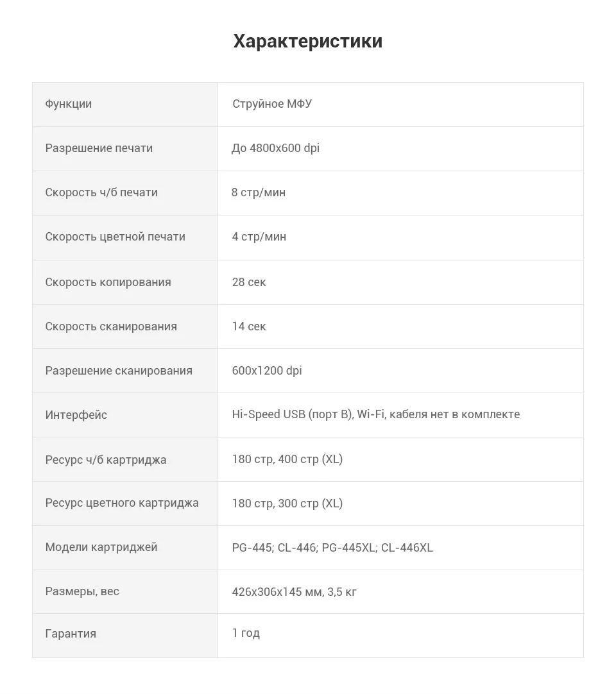Click the 600x1200 dpi scan resolution value

click(x=267, y=371)
